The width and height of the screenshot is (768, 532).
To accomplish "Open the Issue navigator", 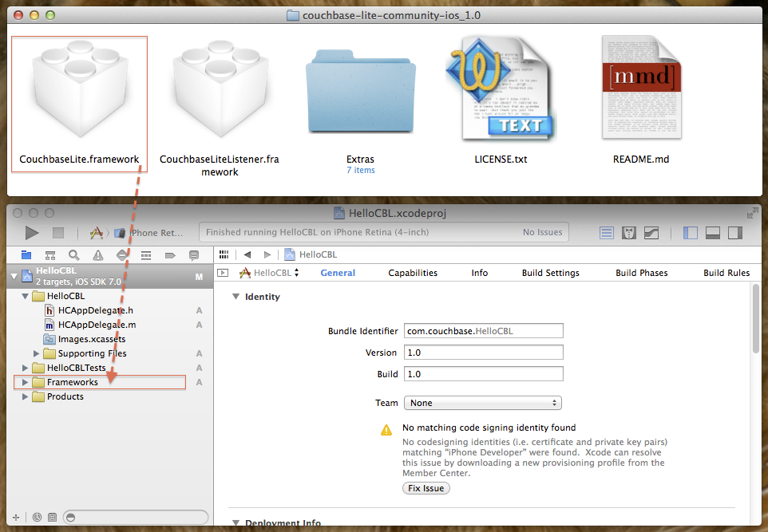I will (98, 255).
